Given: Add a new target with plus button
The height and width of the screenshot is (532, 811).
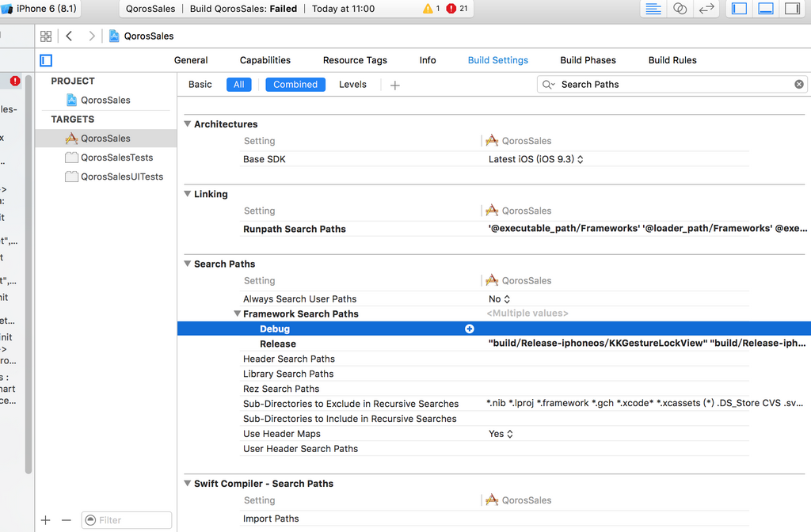Looking at the screenshot, I should (45, 520).
